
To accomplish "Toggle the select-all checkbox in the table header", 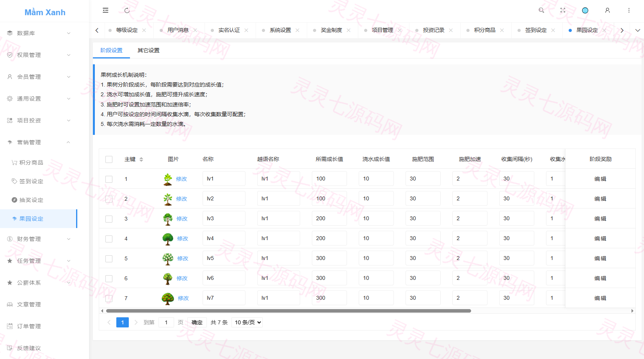I will point(109,159).
